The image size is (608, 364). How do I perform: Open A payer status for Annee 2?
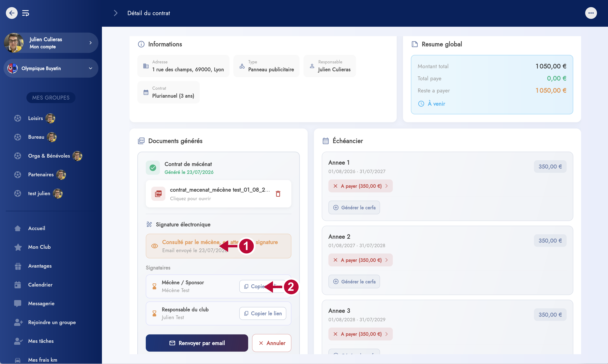coord(360,260)
